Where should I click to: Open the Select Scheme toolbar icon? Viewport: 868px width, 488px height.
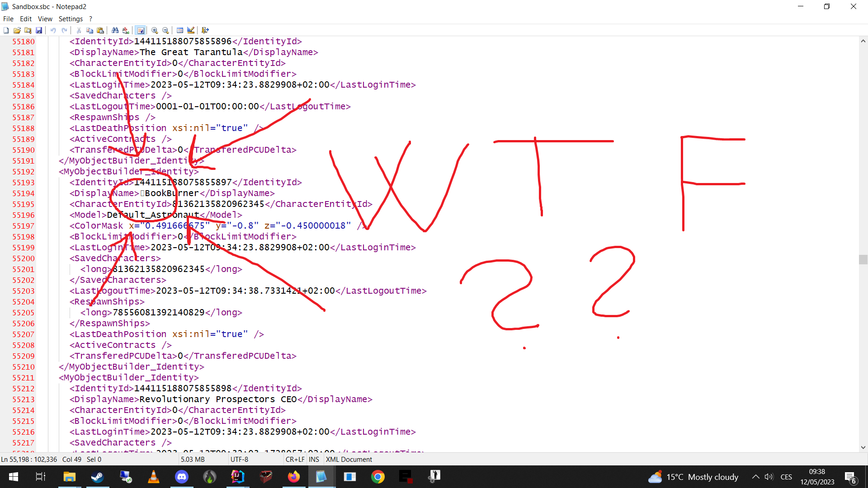coord(180,30)
